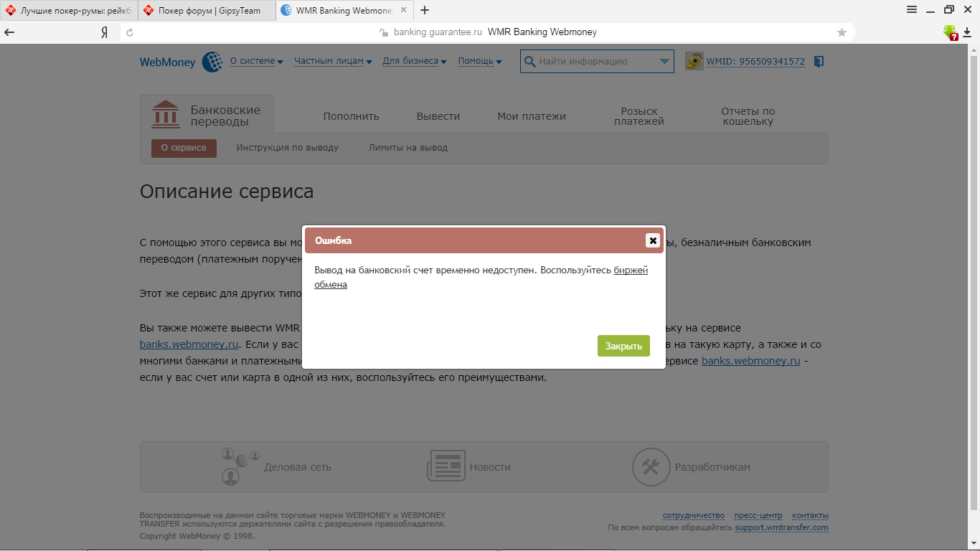Open Лимиты на вывод sub-tab
The height and width of the screenshot is (551, 980).
click(x=408, y=148)
